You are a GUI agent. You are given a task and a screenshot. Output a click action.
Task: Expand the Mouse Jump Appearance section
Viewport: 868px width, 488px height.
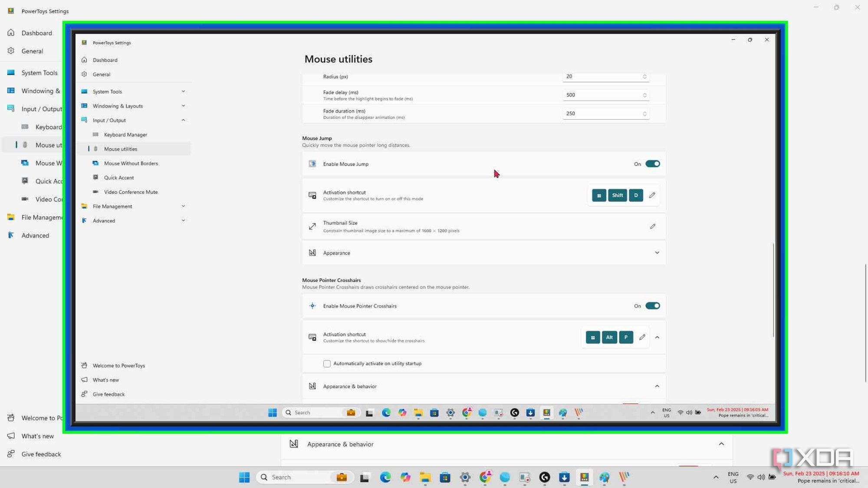tap(657, 253)
